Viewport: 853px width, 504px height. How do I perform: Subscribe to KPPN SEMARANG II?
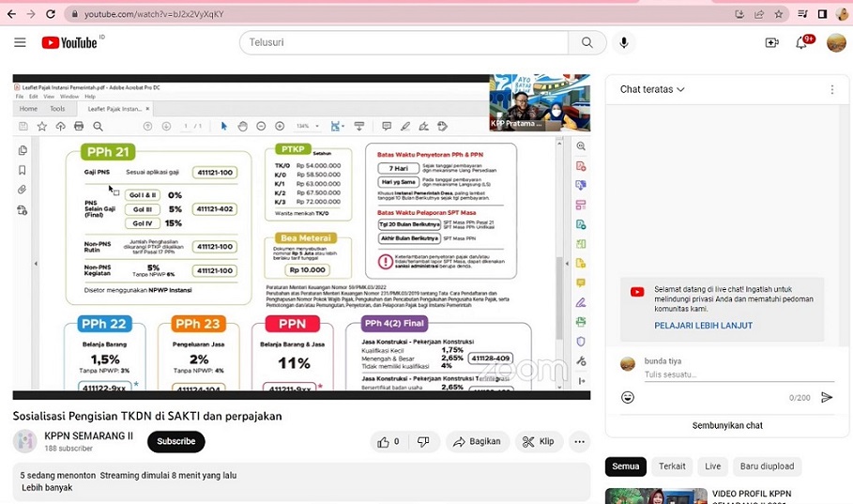pos(175,441)
